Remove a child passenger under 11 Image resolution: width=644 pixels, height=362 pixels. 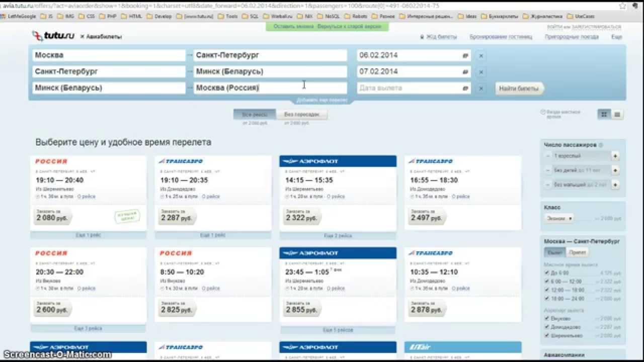pyautogui.click(x=547, y=170)
